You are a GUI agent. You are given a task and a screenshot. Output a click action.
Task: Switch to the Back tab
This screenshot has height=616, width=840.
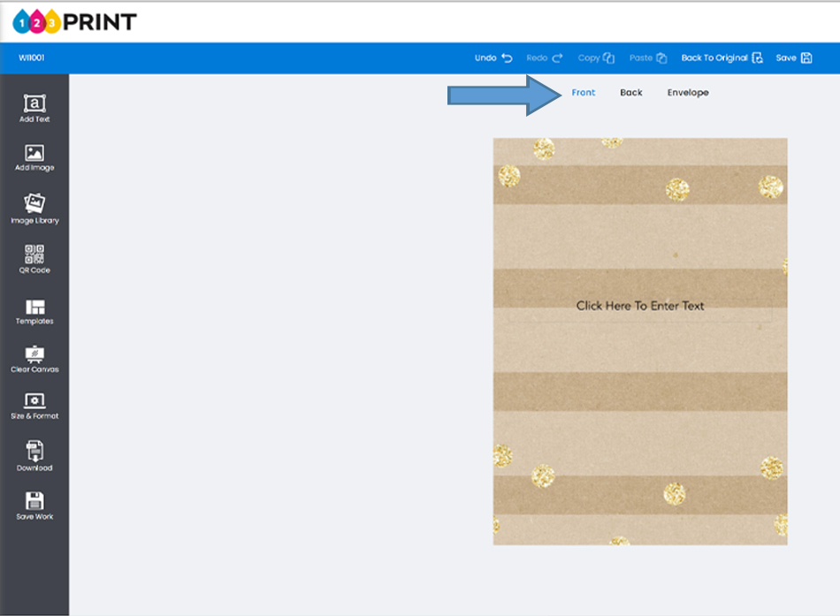(x=631, y=93)
